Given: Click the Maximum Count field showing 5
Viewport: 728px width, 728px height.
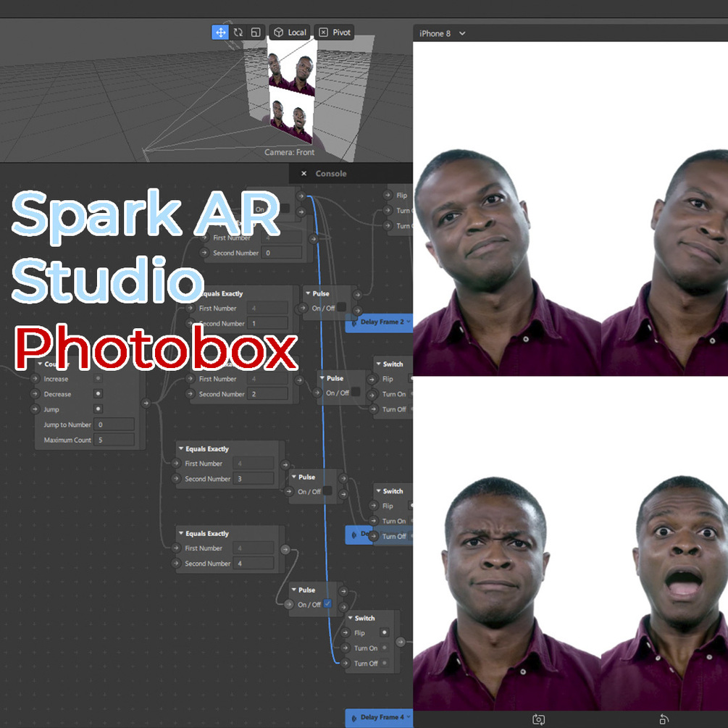Looking at the screenshot, I should pos(114,440).
